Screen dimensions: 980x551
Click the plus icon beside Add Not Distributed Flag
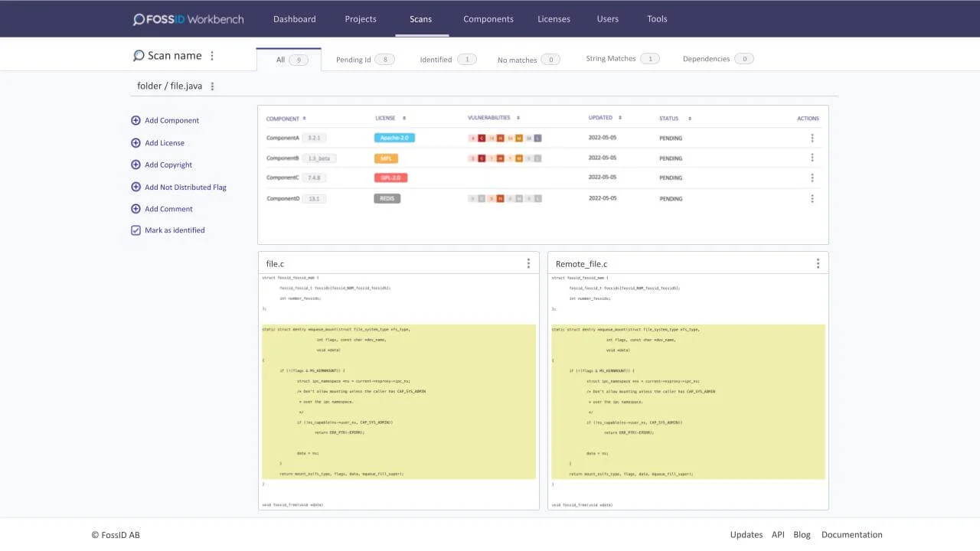(136, 187)
